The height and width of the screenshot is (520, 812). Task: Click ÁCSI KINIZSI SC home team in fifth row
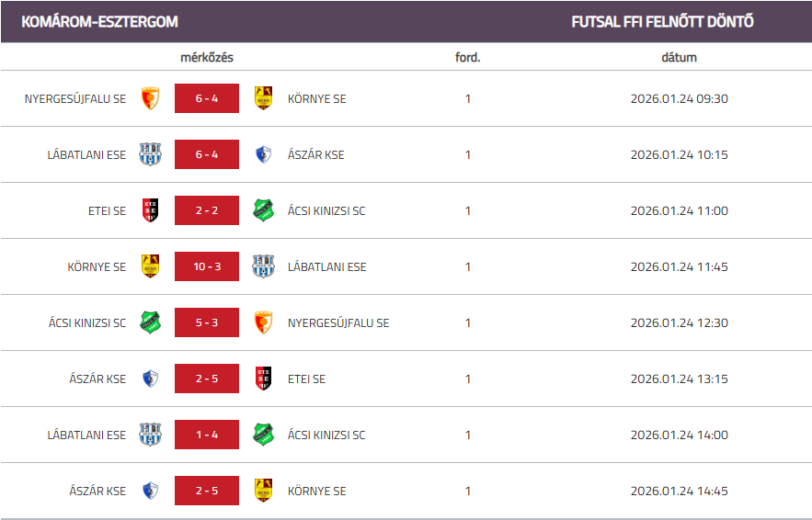[x=87, y=322]
